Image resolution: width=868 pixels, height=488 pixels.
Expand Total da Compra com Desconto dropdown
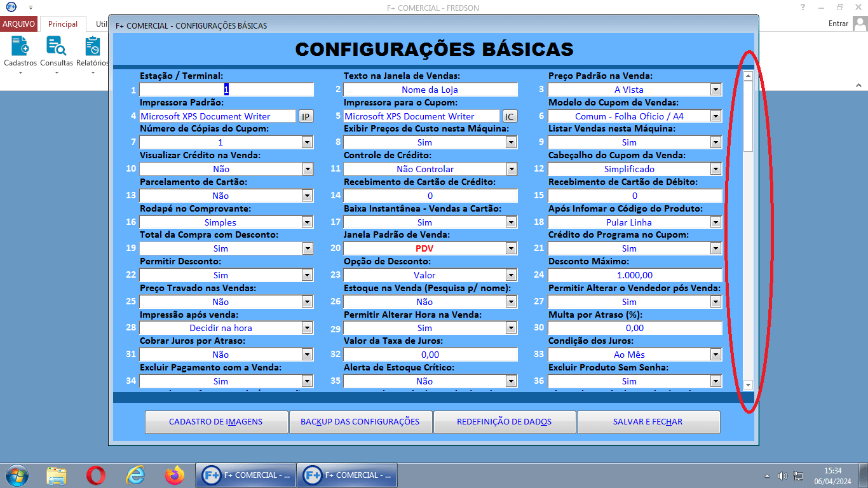308,248
